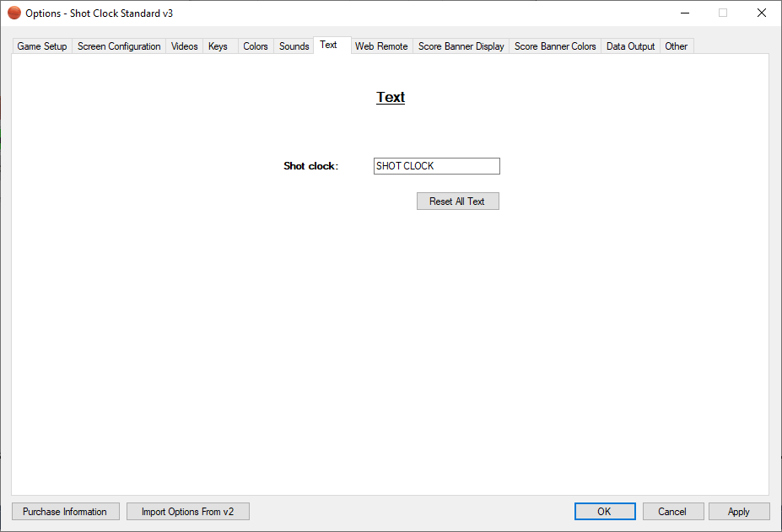The width and height of the screenshot is (782, 532).
Task: Click Import Options From v2
Action: 187,512
